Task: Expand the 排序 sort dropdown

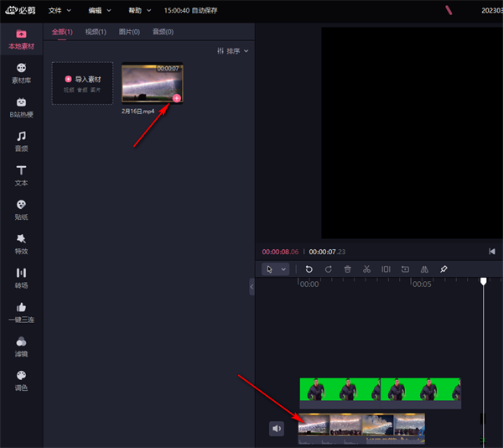Action: 233,51
